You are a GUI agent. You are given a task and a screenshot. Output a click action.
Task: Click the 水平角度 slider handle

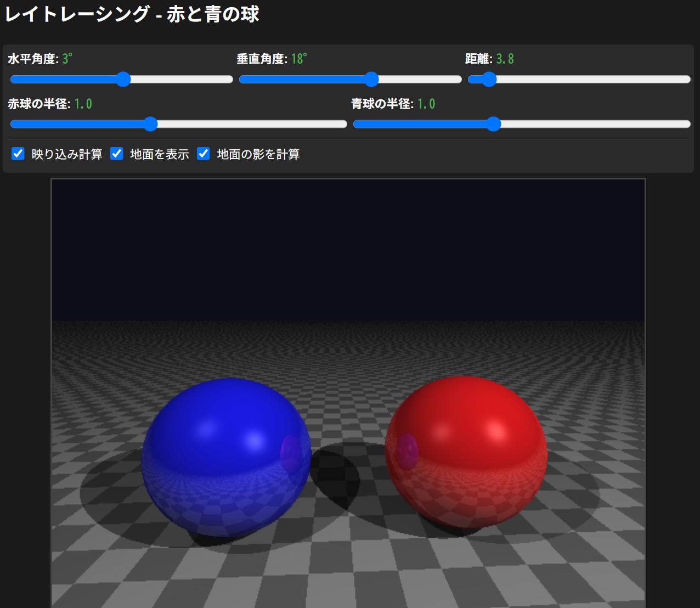point(123,80)
